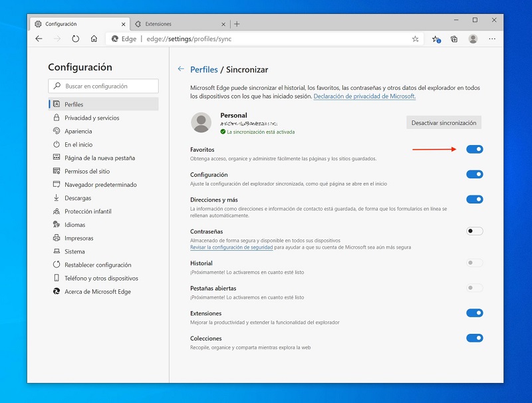
Task: Open Restablecer configuración in the sidebar
Action: pyautogui.click(x=103, y=265)
